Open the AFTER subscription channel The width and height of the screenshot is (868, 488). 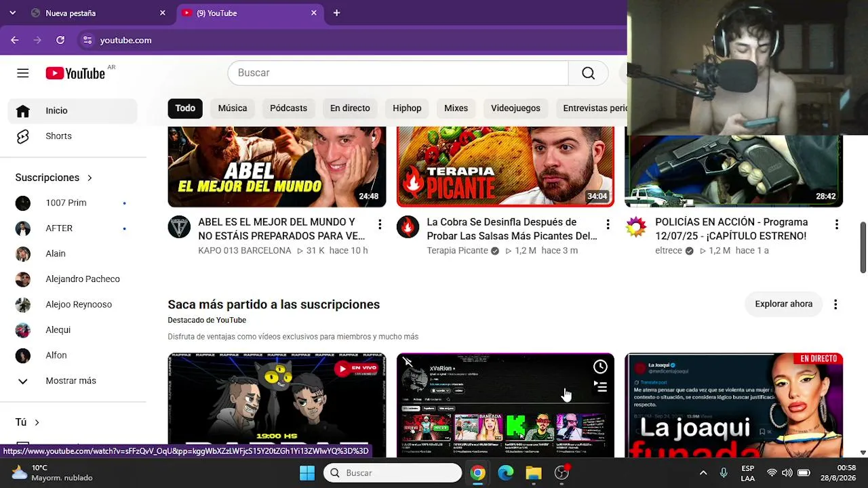[73, 228]
